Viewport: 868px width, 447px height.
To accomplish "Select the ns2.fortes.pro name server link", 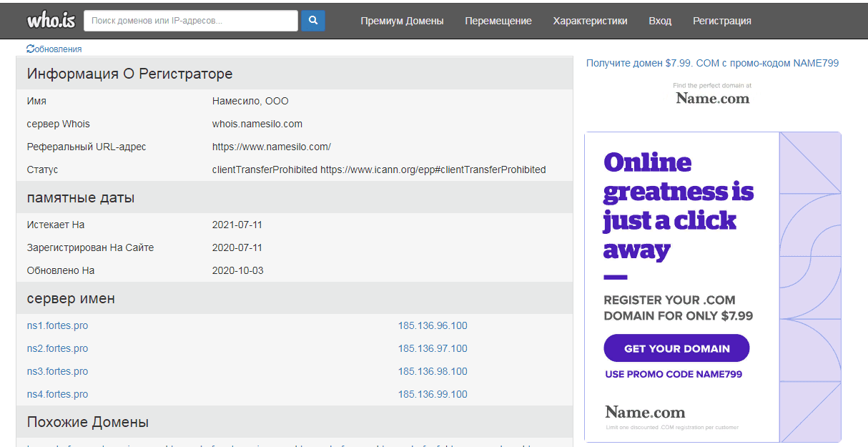I will pyautogui.click(x=57, y=348).
